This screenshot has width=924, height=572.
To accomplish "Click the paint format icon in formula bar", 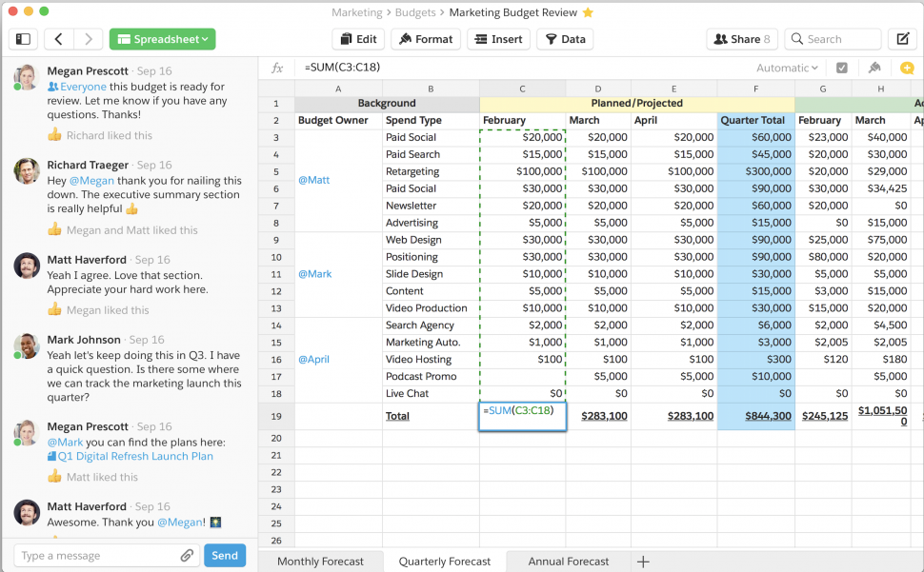I will pyautogui.click(x=874, y=68).
